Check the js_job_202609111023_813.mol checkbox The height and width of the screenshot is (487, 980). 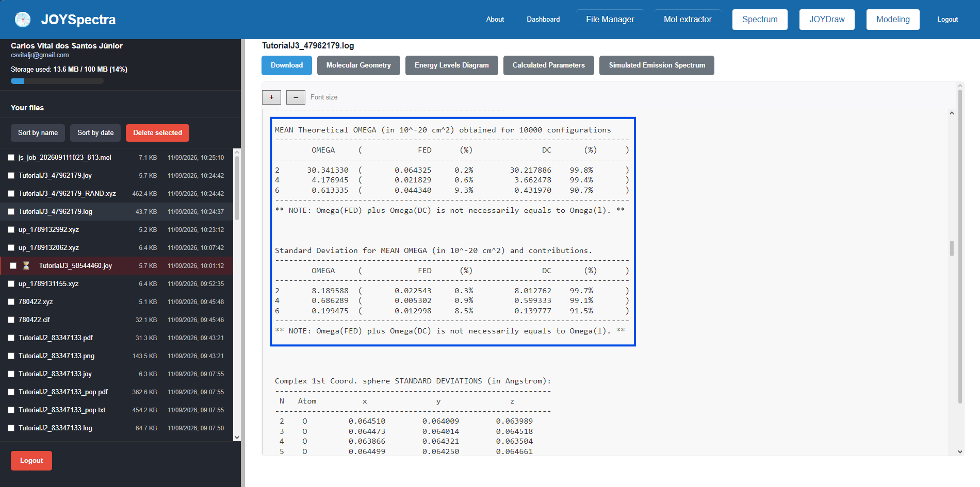point(11,158)
